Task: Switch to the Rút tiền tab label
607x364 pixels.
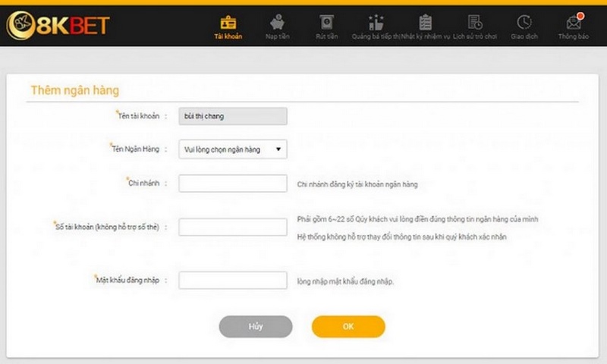Action: point(326,36)
